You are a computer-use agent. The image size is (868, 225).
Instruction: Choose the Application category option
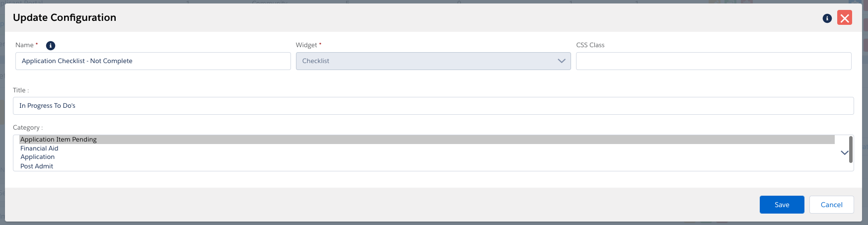pos(38,157)
